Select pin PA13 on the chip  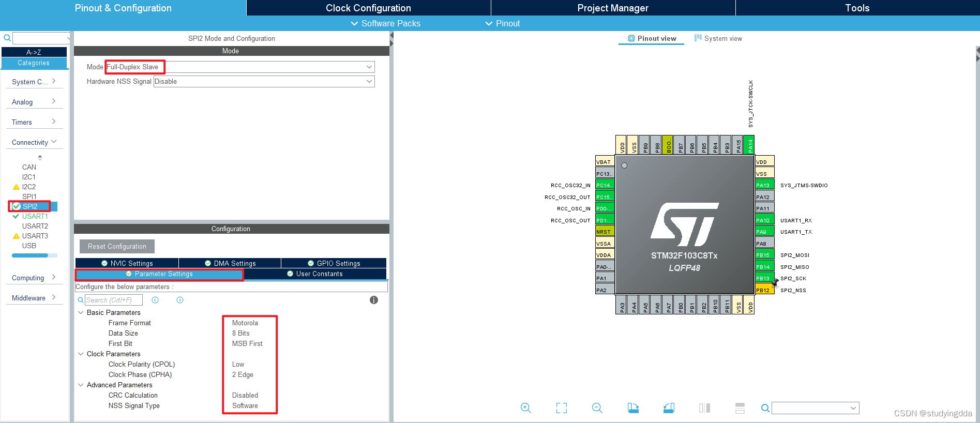point(765,185)
